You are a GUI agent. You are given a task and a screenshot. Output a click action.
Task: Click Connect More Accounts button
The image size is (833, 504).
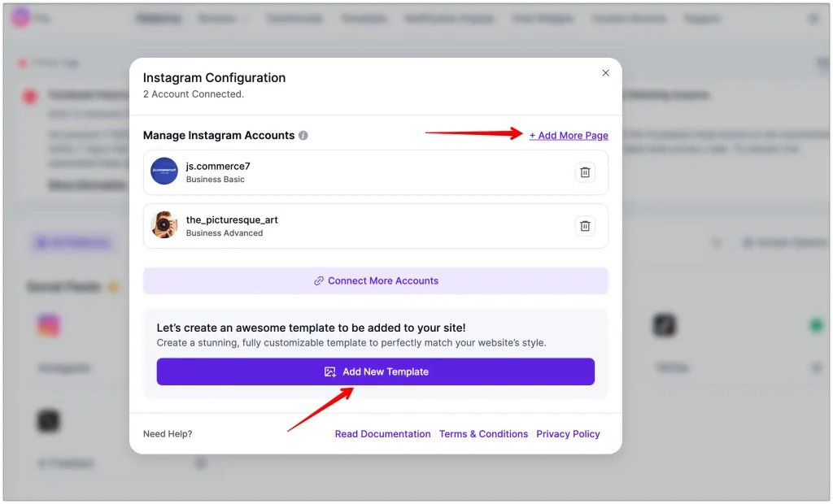point(376,281)
